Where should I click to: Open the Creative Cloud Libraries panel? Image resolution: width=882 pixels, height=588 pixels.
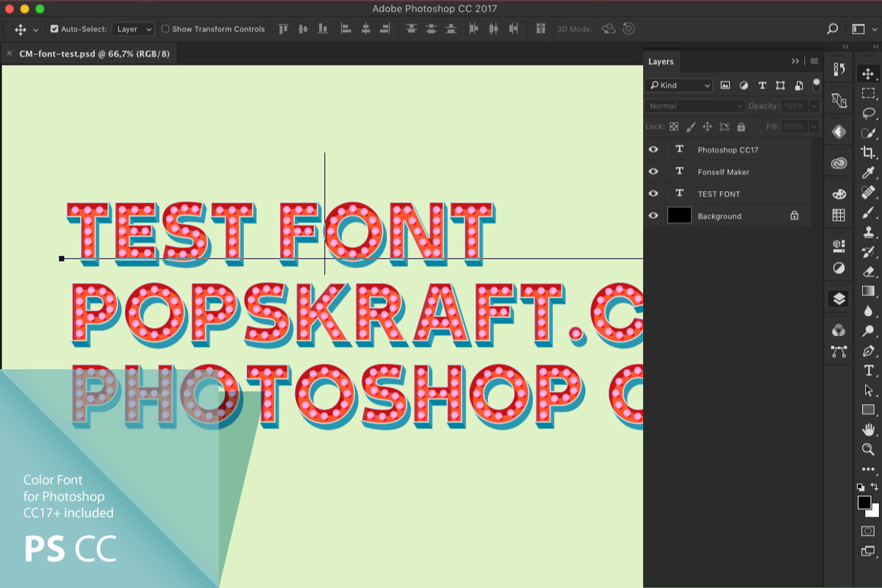[x=839, y=163]
